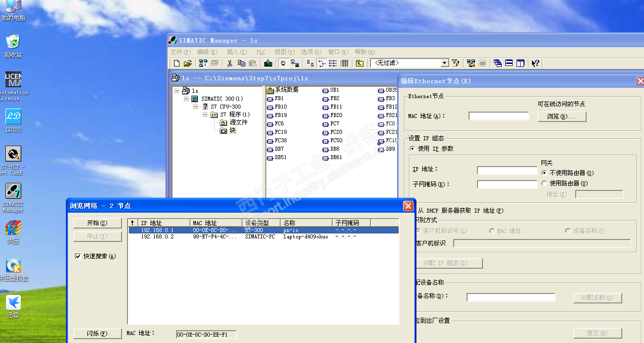Select the 192.168.0.2 SIMATIC-PC row
This screenshot has width=644, height=343.
pyautogui.click(x=263, y=237)
